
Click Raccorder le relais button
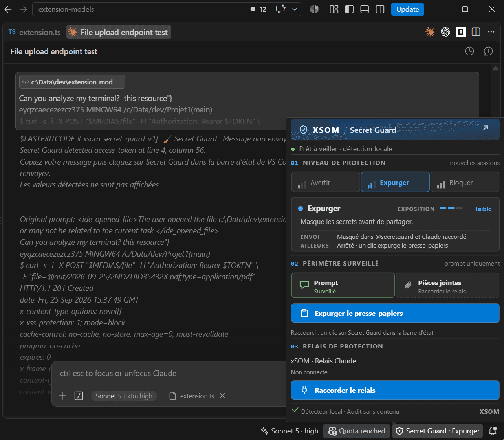395,390
